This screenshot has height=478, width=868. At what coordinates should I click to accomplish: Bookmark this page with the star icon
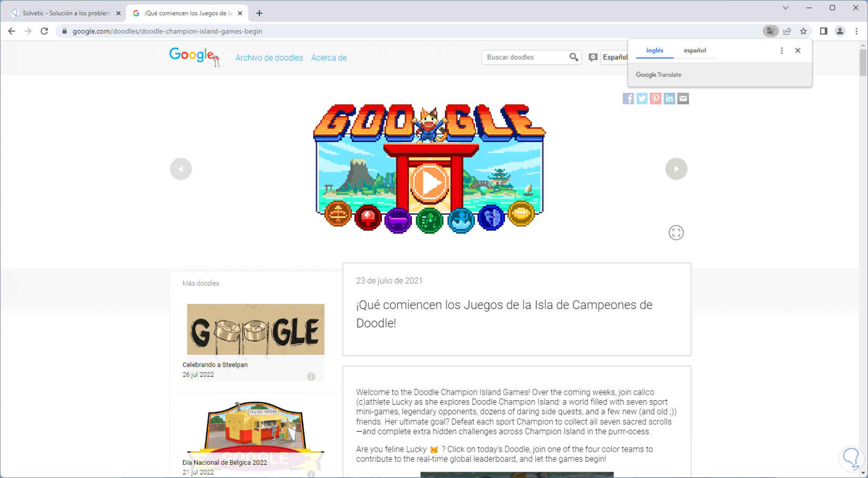pos(803,31)
